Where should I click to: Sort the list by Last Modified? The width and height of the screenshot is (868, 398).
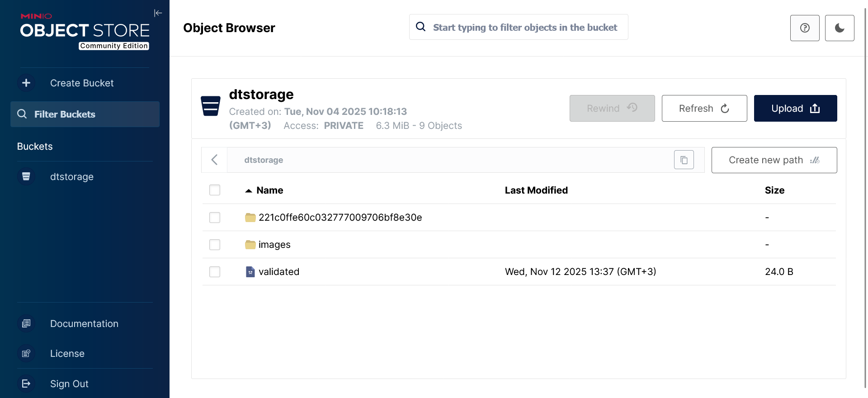[536, 190]
